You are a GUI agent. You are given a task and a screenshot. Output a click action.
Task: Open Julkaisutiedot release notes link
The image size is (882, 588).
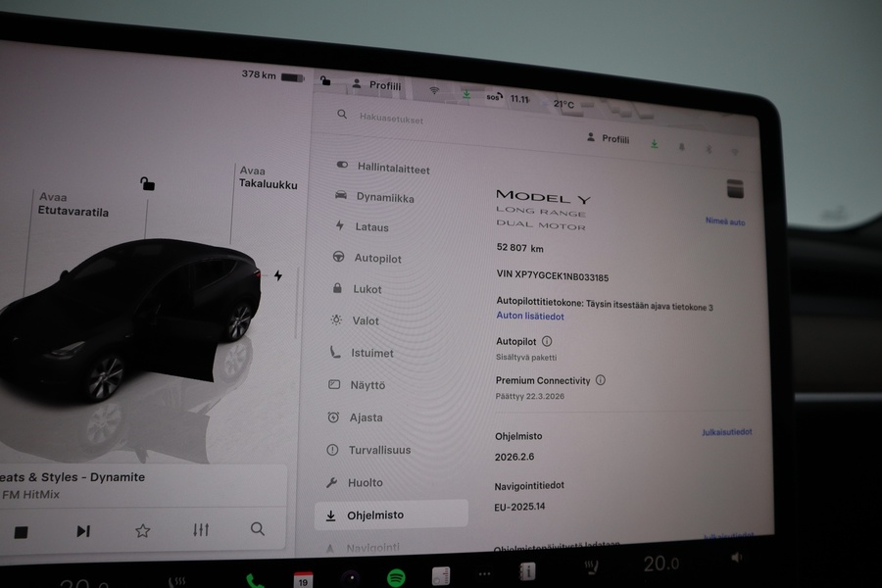tap(726, 432)
